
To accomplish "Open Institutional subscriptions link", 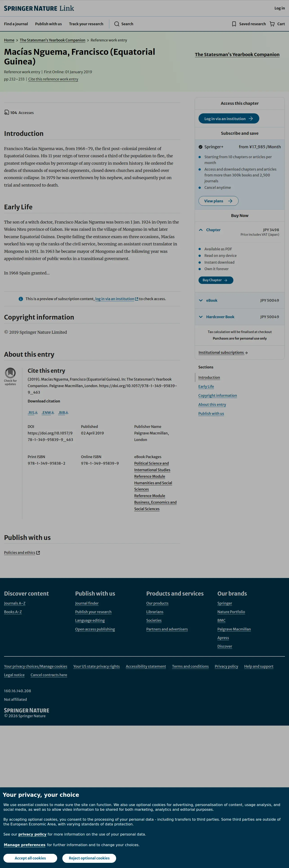I will click(x=223, y=352).
